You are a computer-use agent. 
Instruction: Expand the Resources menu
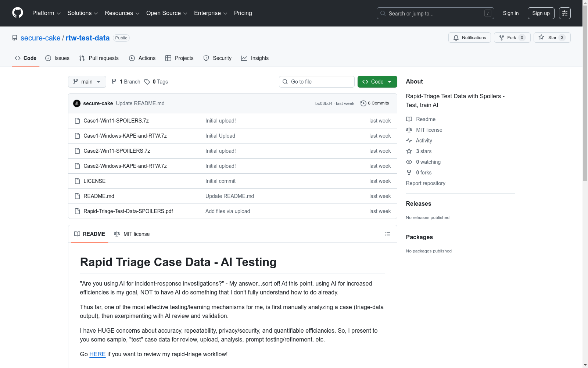pos(122,13)
